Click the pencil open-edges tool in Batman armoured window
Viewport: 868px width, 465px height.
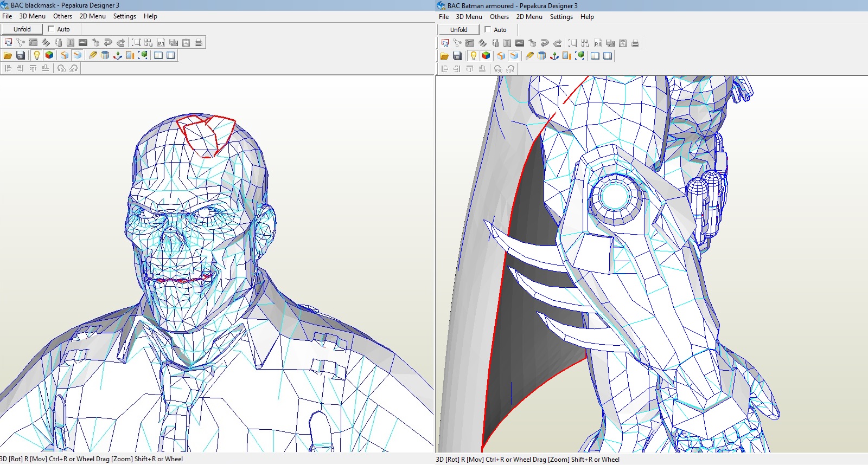click(529, 56)
